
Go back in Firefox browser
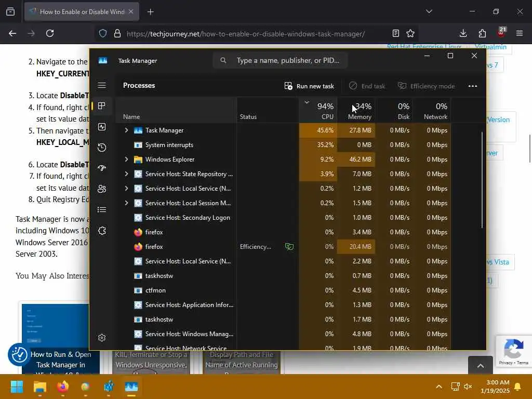12,33
